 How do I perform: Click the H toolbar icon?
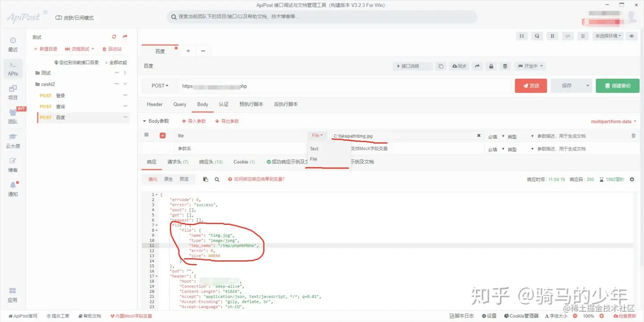click(x=522, y=36)
